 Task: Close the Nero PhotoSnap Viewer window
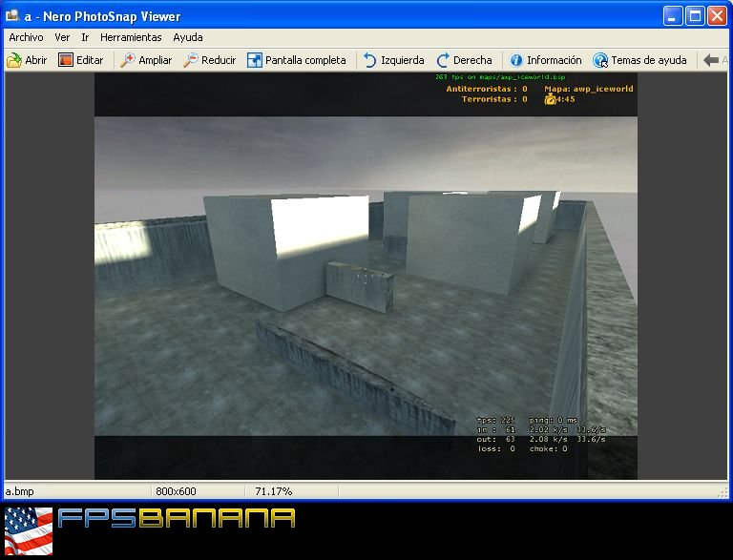point(717,16)
